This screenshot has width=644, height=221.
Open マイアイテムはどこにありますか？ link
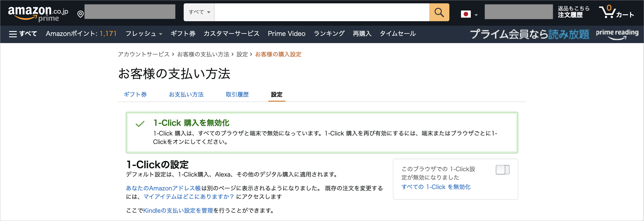pyautogui.click(x=189, y=197)
